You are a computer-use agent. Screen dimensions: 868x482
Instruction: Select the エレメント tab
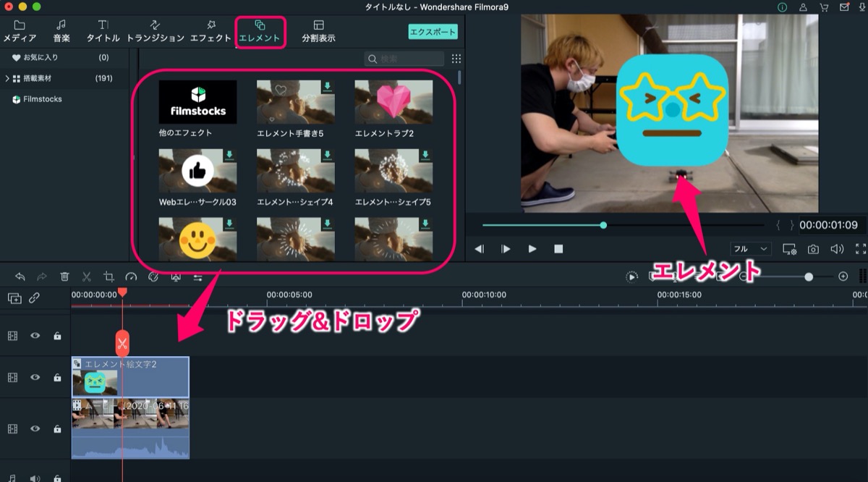click(260, 32)
